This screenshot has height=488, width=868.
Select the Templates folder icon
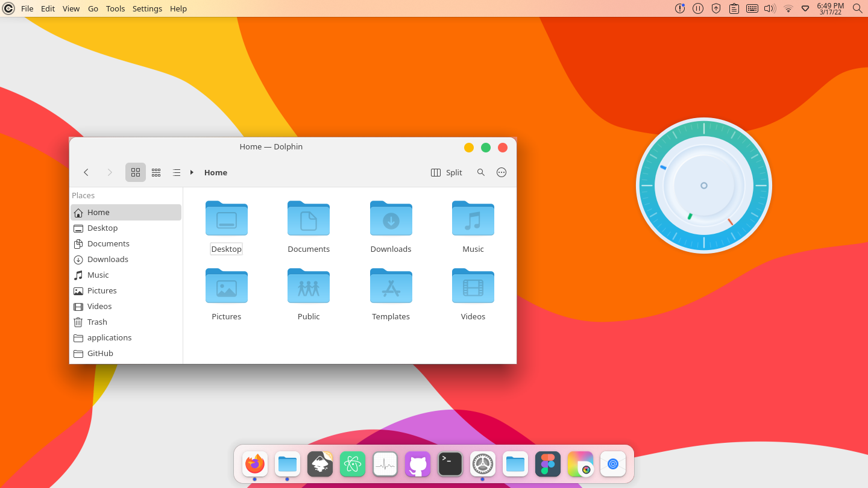pyautogui.click(x=391, y=286)
